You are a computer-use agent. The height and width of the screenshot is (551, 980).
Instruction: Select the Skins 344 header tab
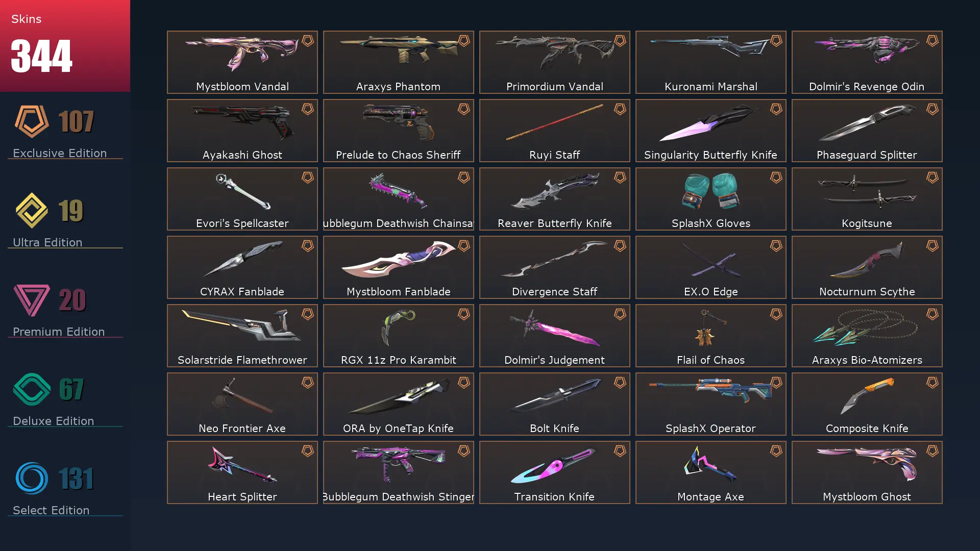coord(65,46)
